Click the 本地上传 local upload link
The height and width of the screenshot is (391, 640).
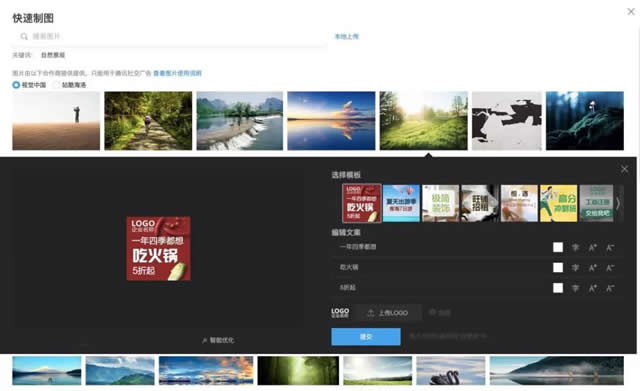tap(347, 36)
